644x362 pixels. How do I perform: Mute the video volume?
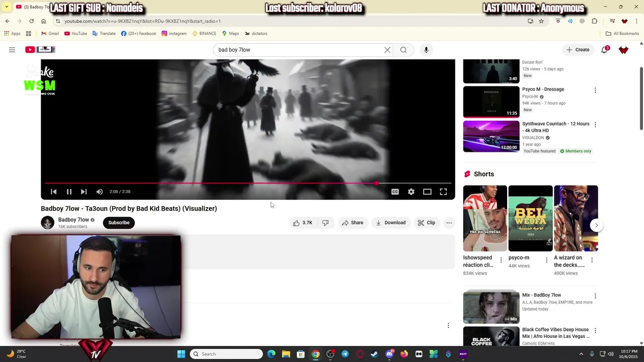100,192
